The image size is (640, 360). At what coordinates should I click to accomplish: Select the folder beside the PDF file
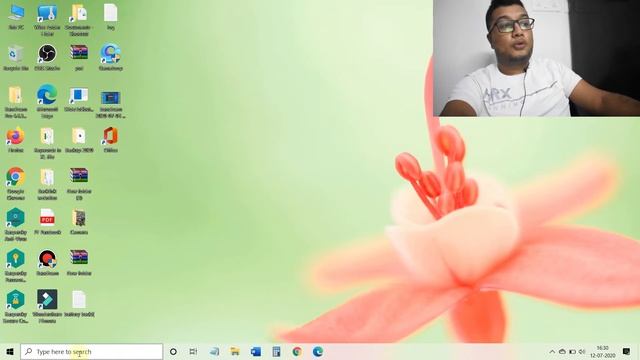coord(79,222)
